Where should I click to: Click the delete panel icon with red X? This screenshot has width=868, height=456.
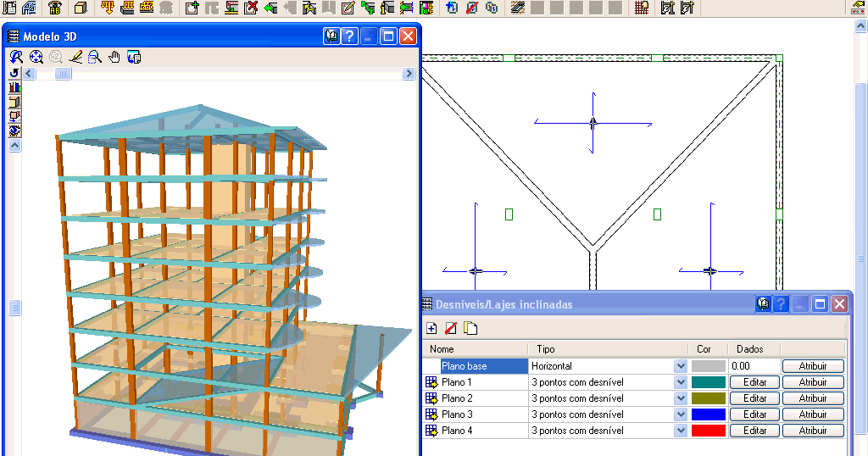251,7
